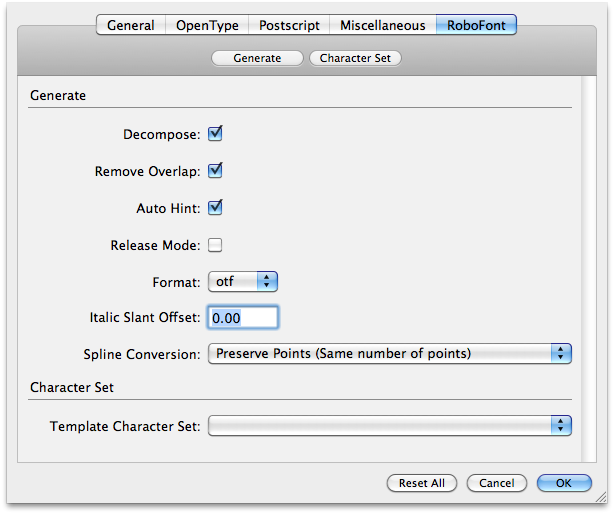
Task: Open the Template Character Set dropdown
Action: pos(390,426)
